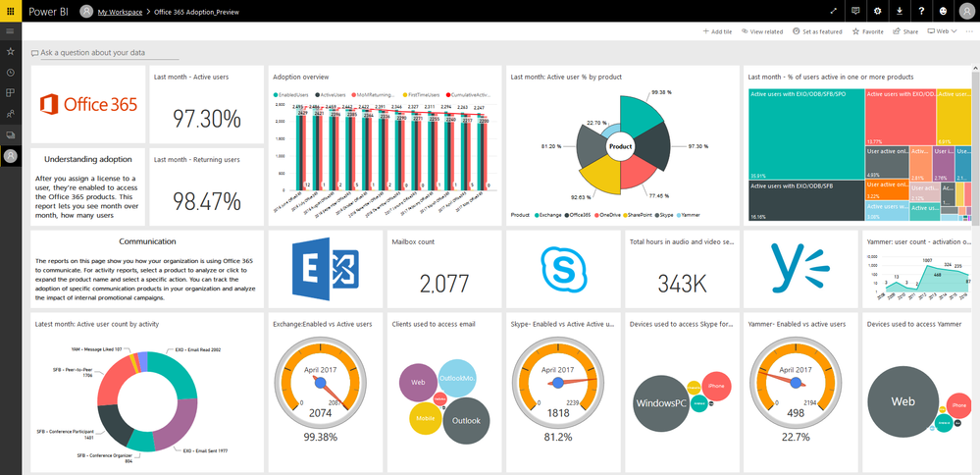This screenshot has width=980, height=475.
Task: Click Set as featured button
Action: point(817,31)
